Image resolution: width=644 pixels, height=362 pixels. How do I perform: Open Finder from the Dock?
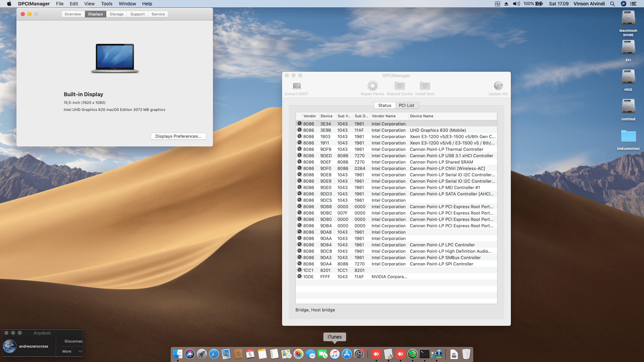click(x=178, y=354)
